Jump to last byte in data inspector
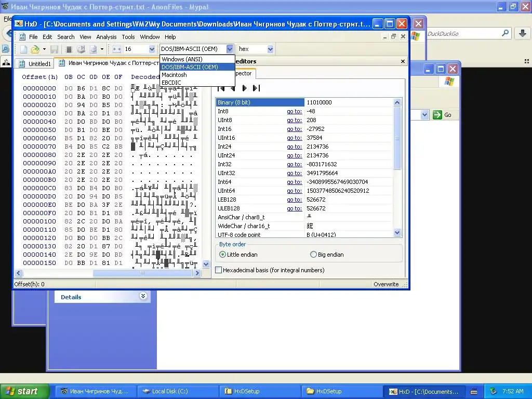This screenshot has width=532, height=399. [x=257, y=88]
